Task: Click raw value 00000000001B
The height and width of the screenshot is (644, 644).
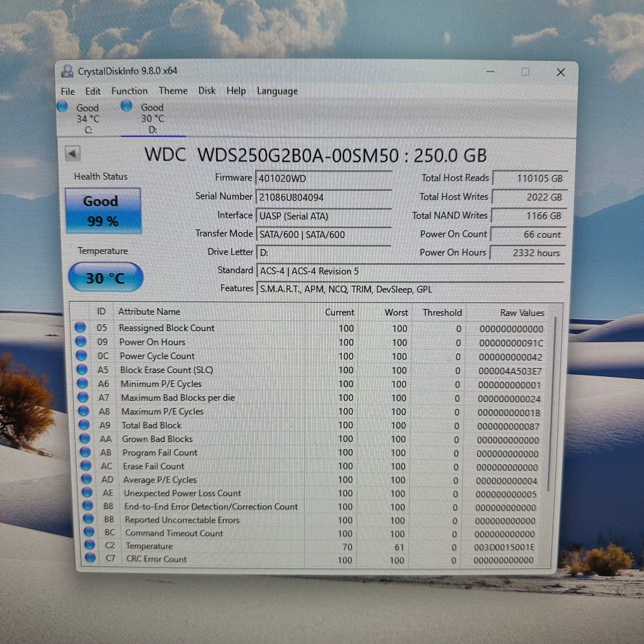Action: (x=509, y=413)
